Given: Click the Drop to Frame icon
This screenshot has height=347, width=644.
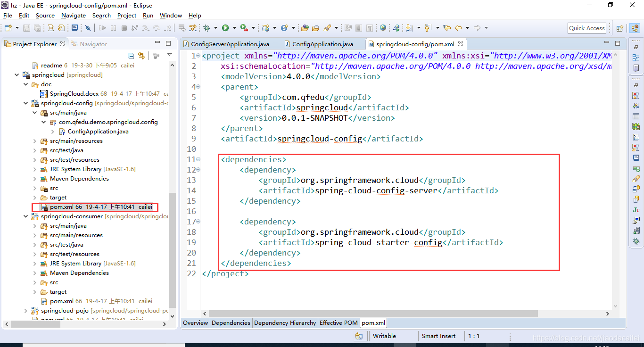Looking at the screenshot, I should click(x=182, y=28).
